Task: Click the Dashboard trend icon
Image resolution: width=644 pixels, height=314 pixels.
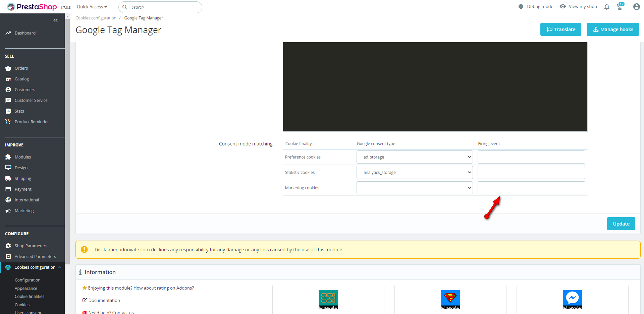Action: [x=8, y=33]
